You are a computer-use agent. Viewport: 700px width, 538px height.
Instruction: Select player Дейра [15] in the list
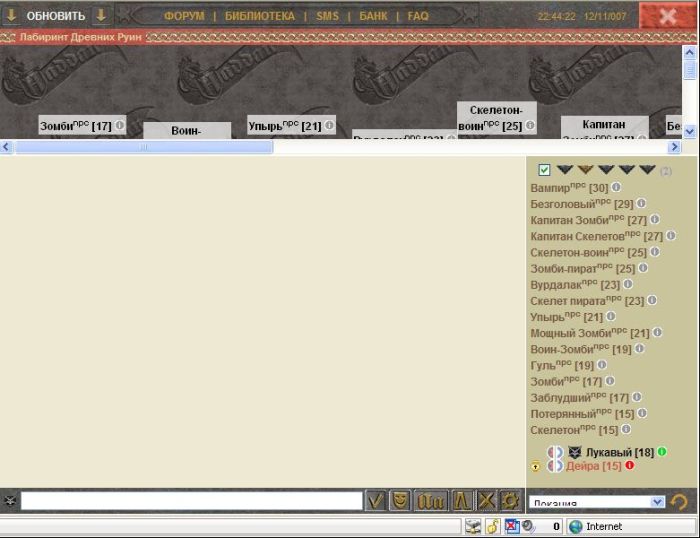593,466
